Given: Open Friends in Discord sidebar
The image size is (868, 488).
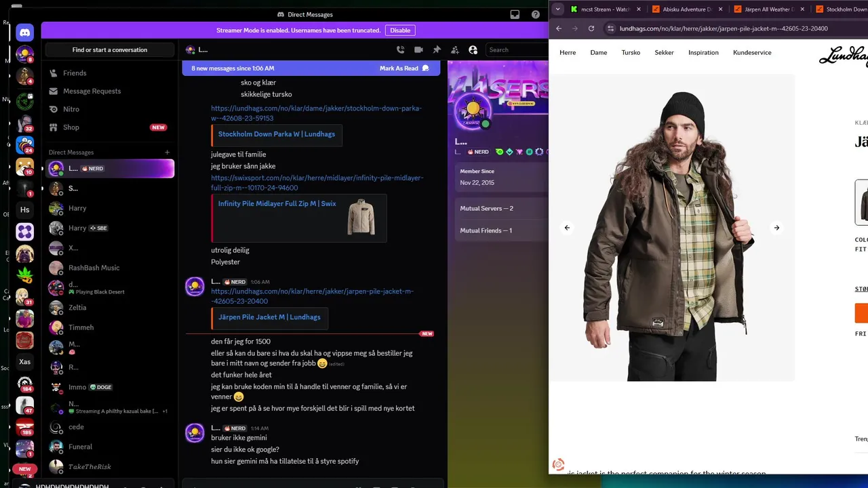Looking at the screenshot, I should pos(110,73).
